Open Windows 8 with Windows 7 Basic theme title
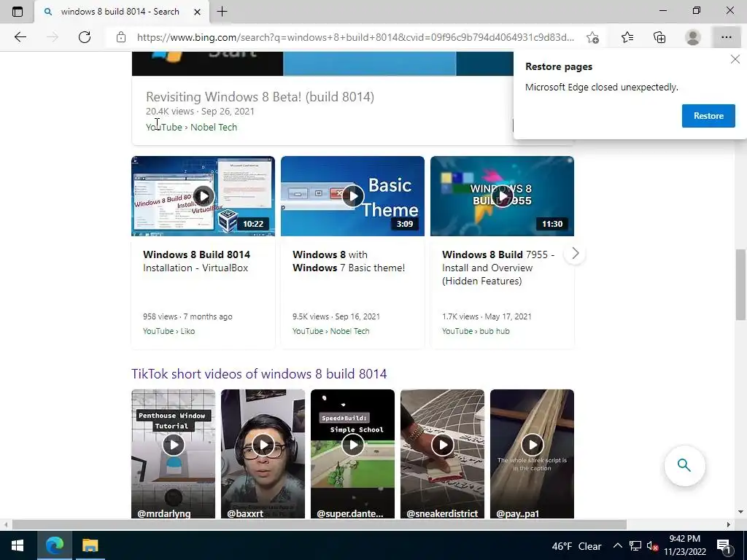The height and width of the screenshot is (560, 747). 349,261
